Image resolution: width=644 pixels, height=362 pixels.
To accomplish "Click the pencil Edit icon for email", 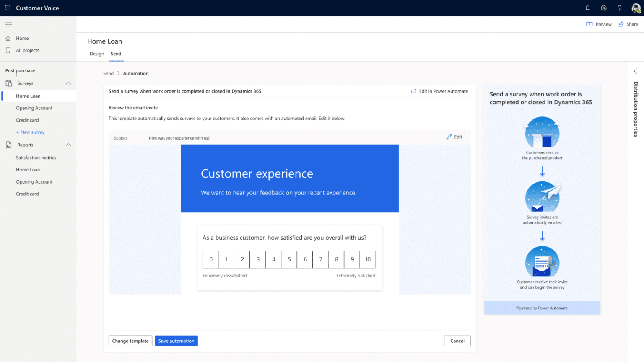I will [449, 137].
